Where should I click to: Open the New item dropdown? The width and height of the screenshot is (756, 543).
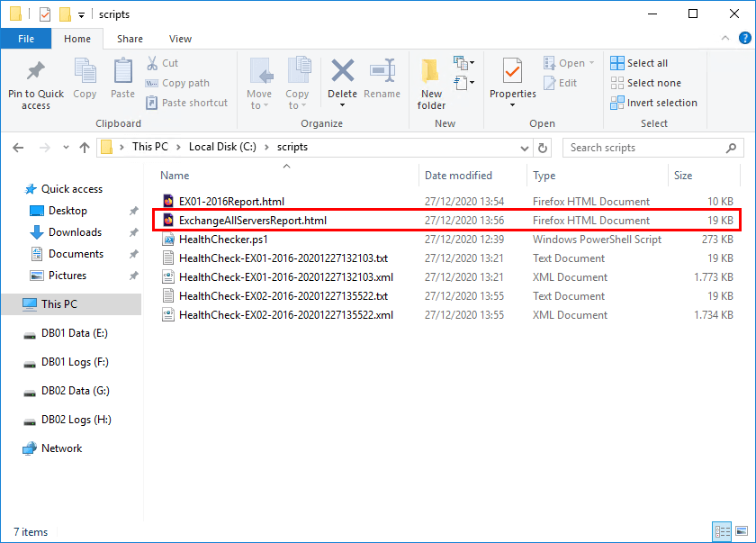[x=463, y=63]
